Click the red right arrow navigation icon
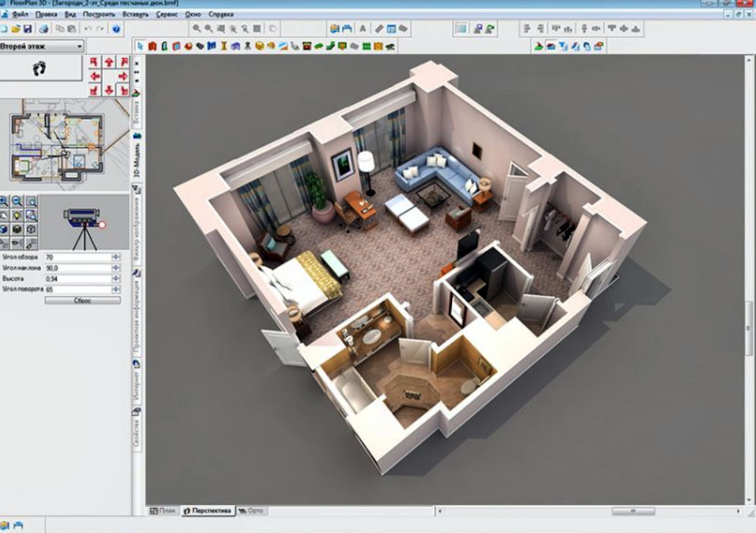This screenshot has width=756, height=533. 122,76
